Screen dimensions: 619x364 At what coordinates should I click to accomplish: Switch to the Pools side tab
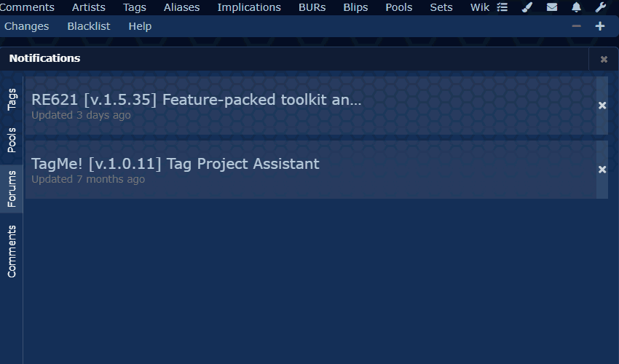point(12,140)
